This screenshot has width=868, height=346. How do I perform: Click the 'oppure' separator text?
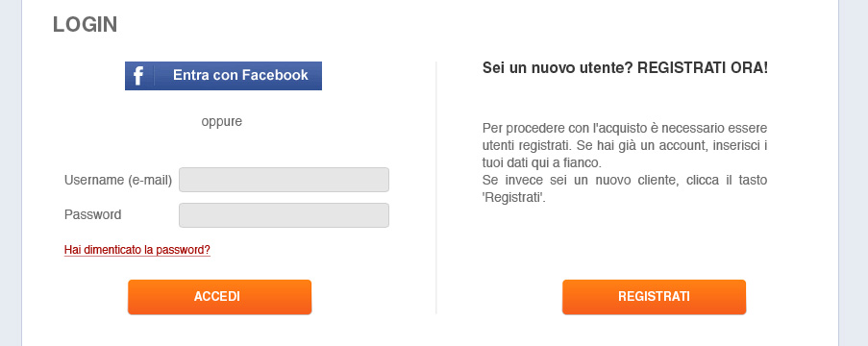[221, 121]
